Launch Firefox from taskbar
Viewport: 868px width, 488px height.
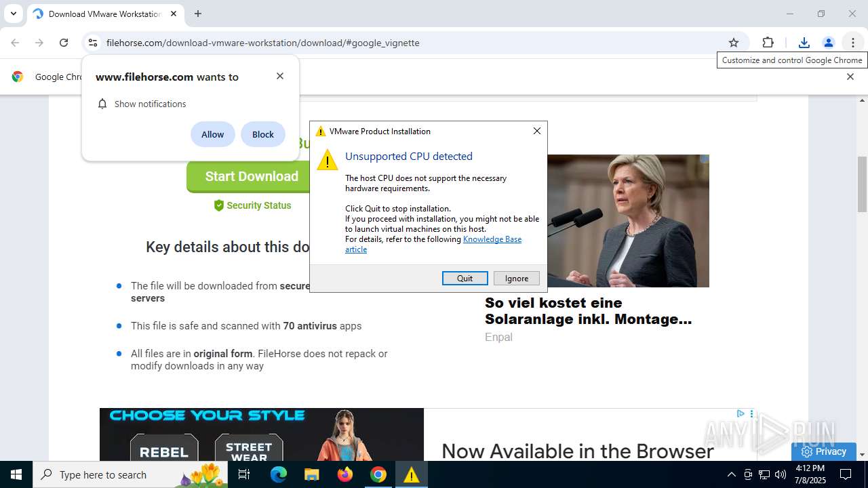(345, 474)
